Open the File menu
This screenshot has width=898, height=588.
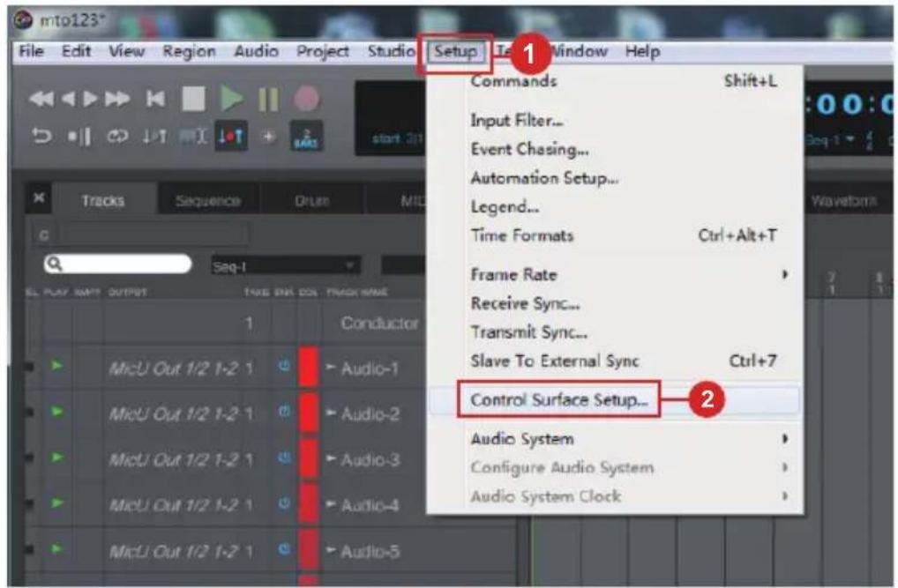32,51
